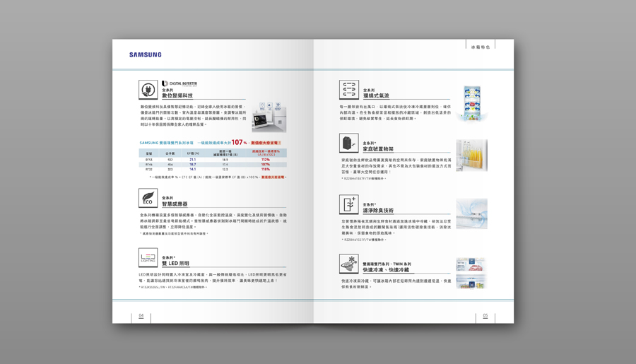Click page number 05

tap(485, 316)
